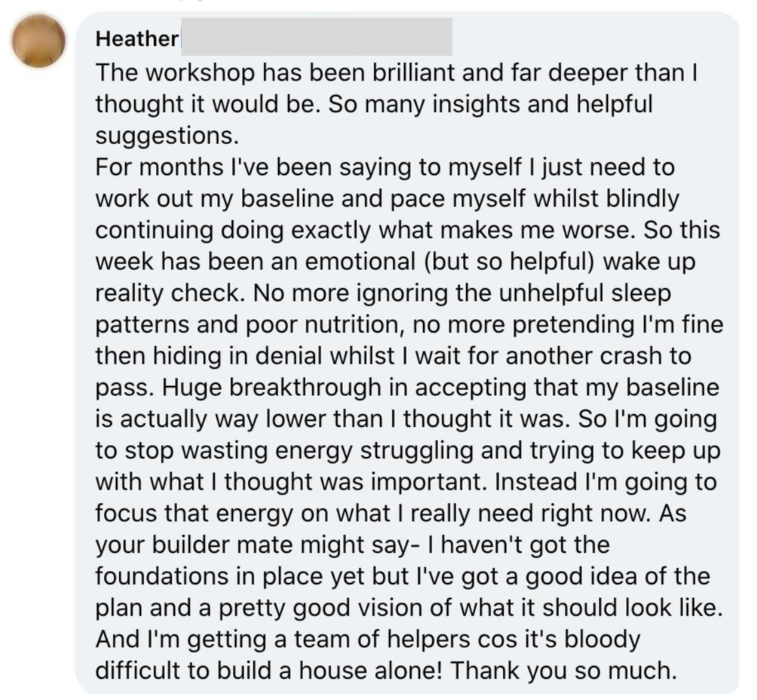The image size is (757, 700).
Task: Click the words 'poor nutrition,'
Action: click(326, 325)
